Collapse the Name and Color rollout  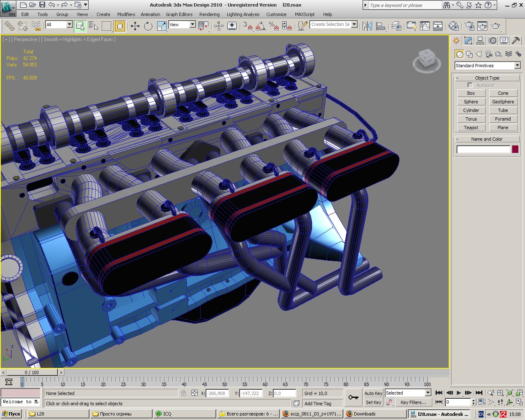[x=487, y=139]
